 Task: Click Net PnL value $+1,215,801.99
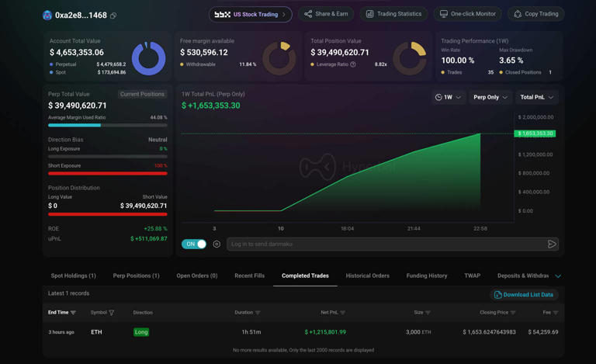325,332
